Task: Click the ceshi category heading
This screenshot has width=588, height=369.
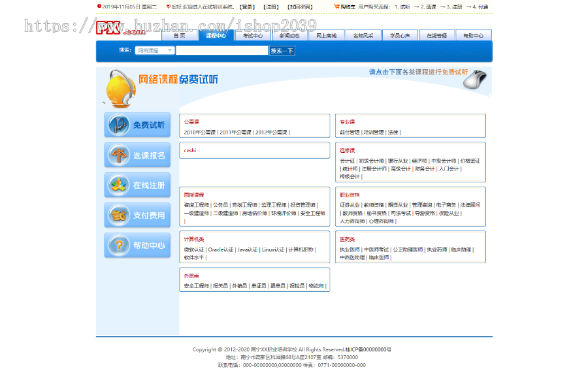Action: coord(189,150)
